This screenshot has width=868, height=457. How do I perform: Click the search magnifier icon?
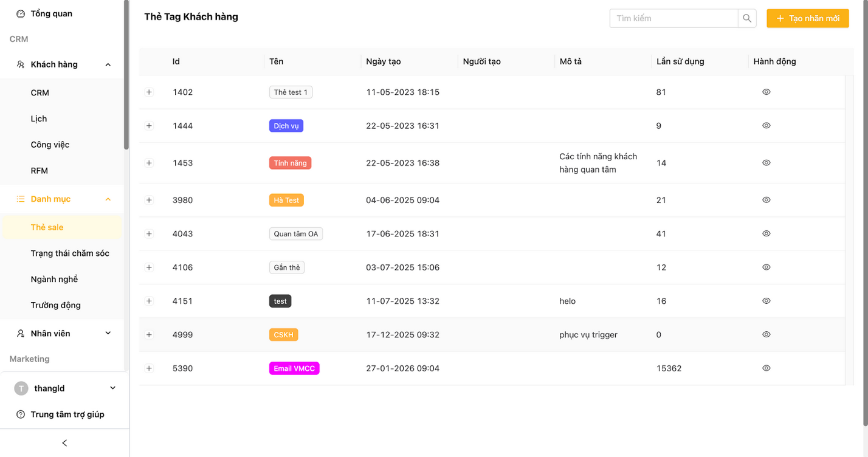(x=747, y=18)
